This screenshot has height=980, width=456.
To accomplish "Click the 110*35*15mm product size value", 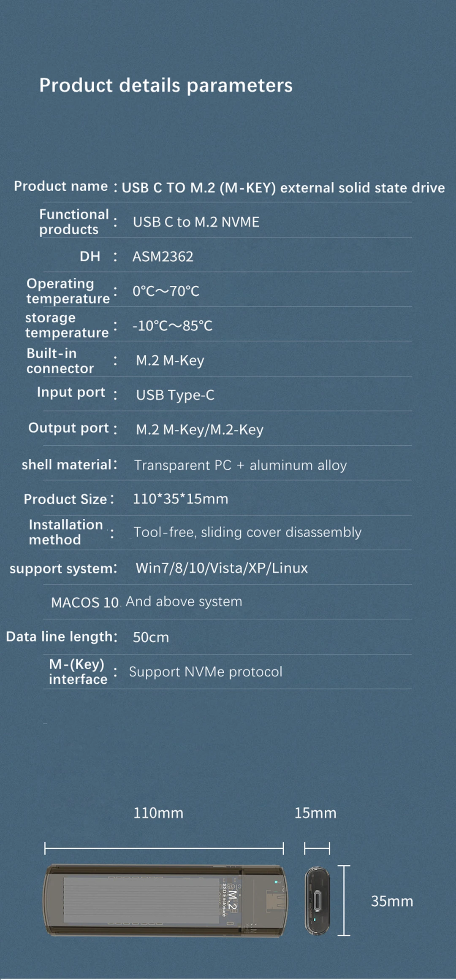I will (180, 499).
